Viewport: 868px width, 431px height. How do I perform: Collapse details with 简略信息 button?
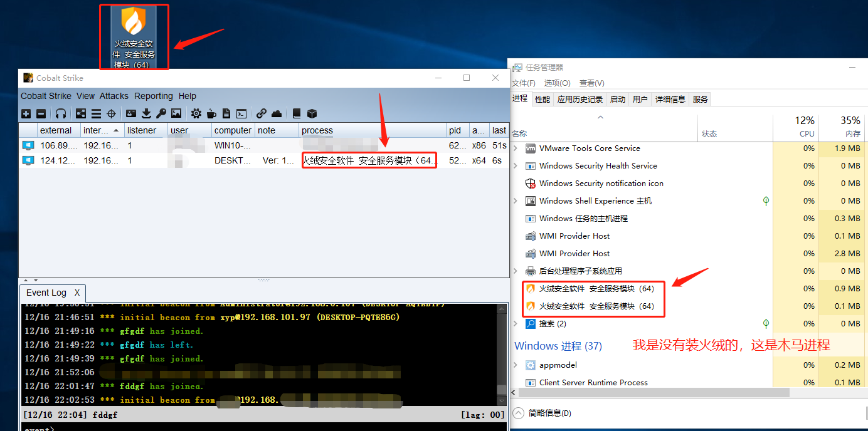tap(542, 413)
